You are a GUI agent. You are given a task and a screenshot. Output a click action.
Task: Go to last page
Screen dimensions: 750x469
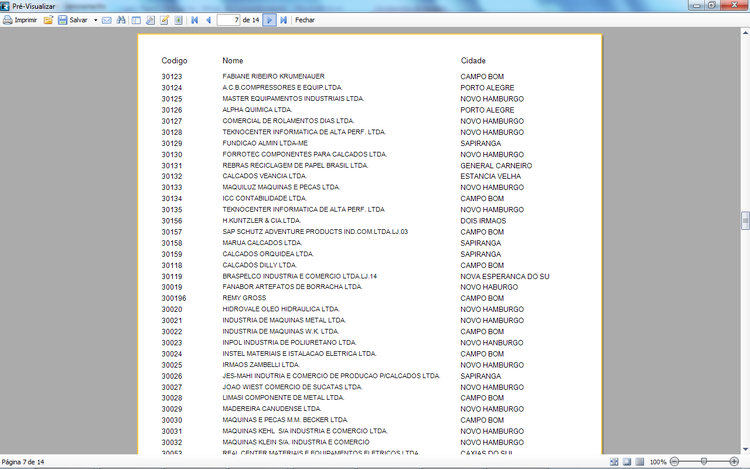point(283,20)
